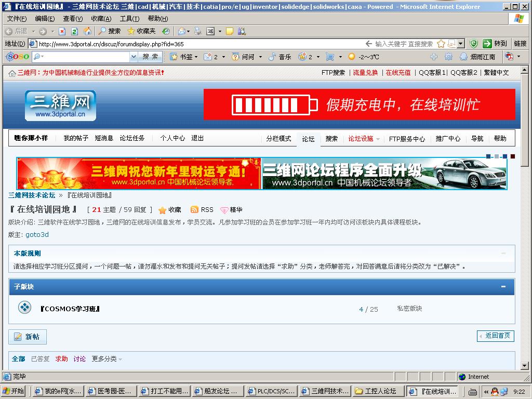Open the 收藏夹 star favorites button
This screenshot has height=399, width=532.
(141, 31)
